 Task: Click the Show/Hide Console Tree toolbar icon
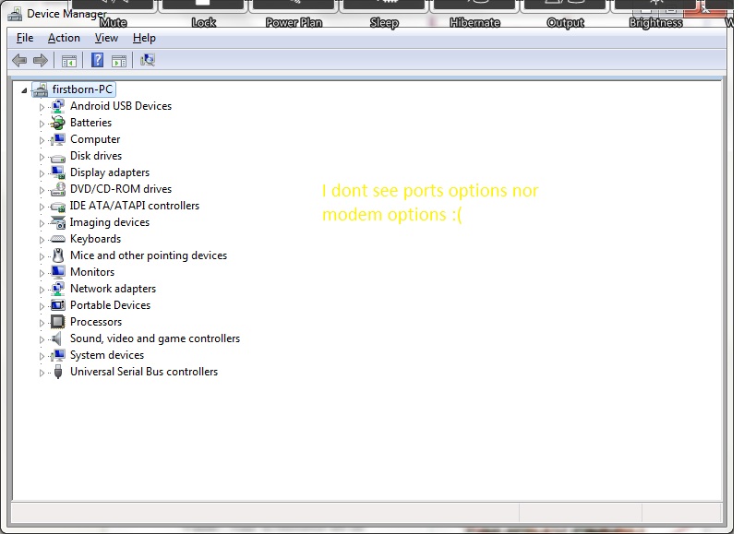coord(69,61)
